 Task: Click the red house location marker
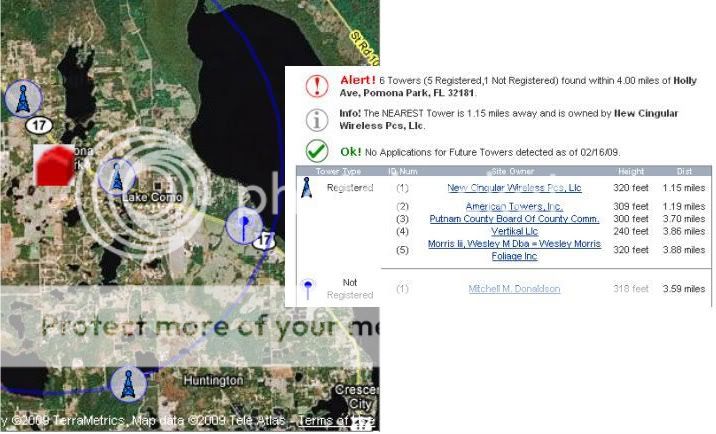[56, 165]
